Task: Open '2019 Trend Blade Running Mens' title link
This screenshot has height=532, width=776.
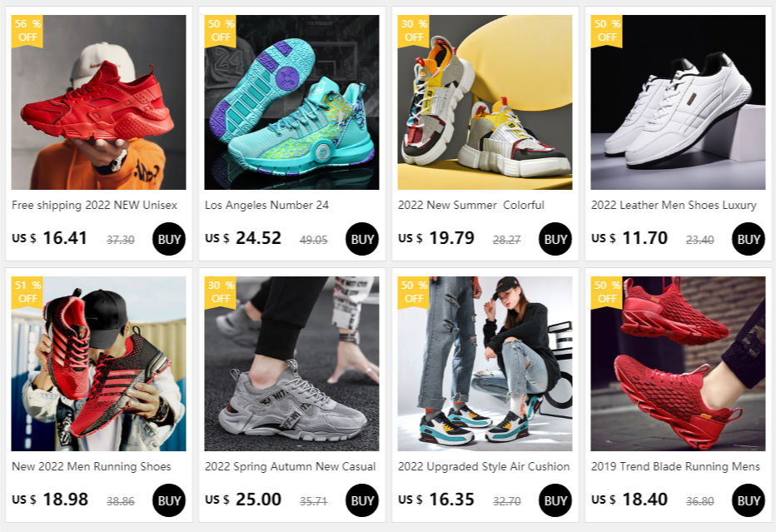Action: pos(675,466)
